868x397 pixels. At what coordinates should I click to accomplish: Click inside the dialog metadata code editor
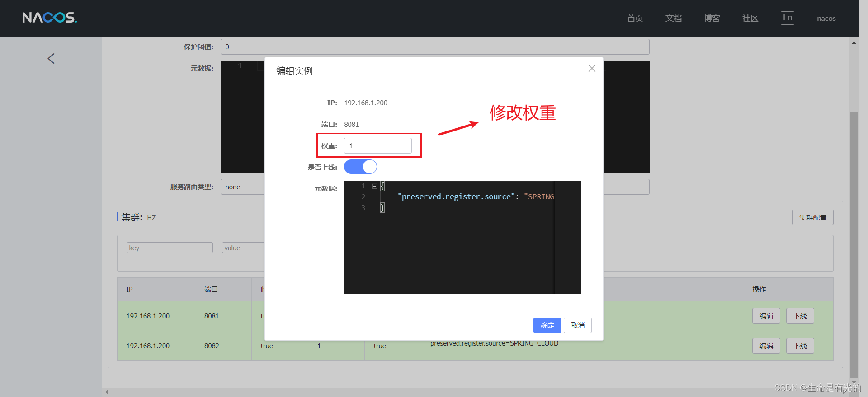(462, 237)
